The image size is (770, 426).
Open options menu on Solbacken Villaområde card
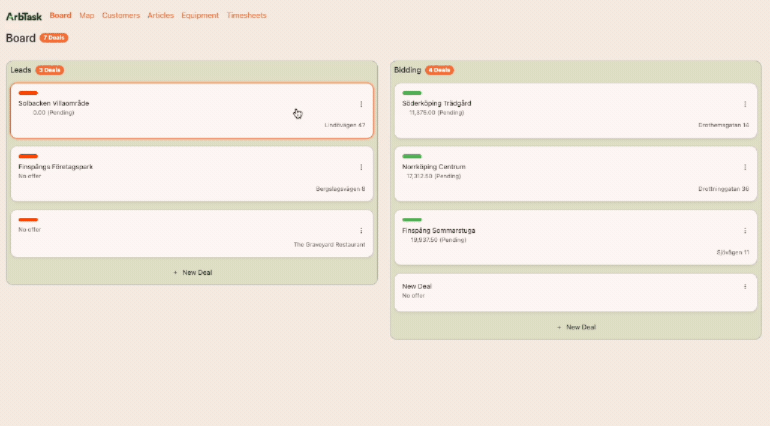361,104
